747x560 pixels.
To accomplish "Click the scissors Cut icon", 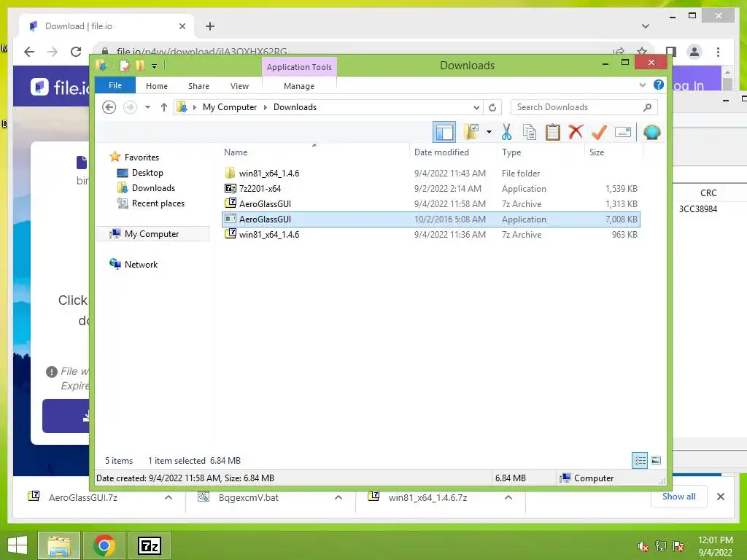I will pos(506,133).
